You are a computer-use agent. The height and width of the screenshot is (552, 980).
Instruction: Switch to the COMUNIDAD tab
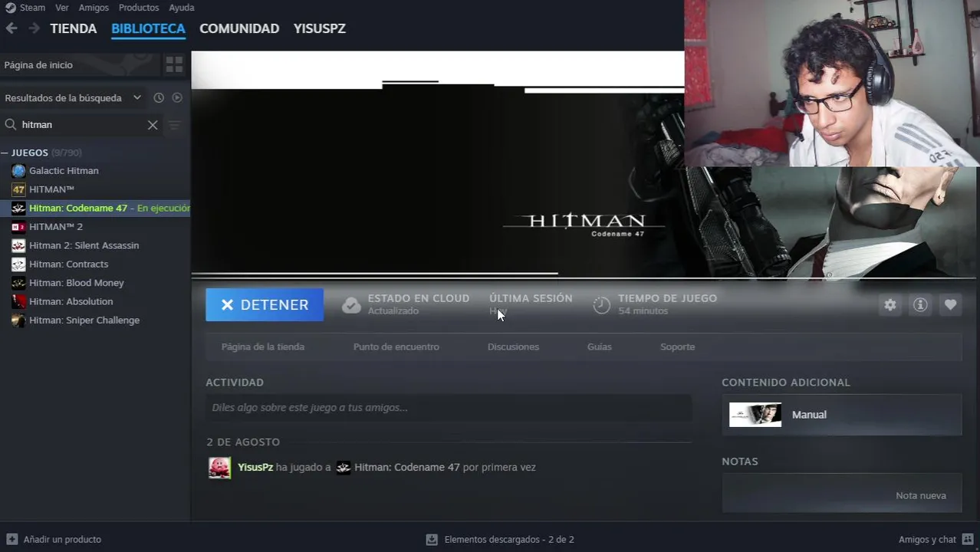239,28
